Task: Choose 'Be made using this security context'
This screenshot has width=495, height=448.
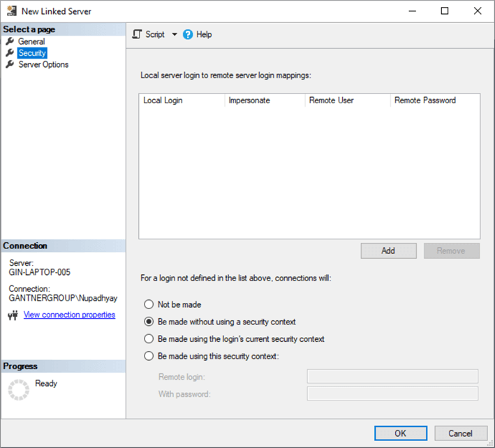Action: pos(148,357)
